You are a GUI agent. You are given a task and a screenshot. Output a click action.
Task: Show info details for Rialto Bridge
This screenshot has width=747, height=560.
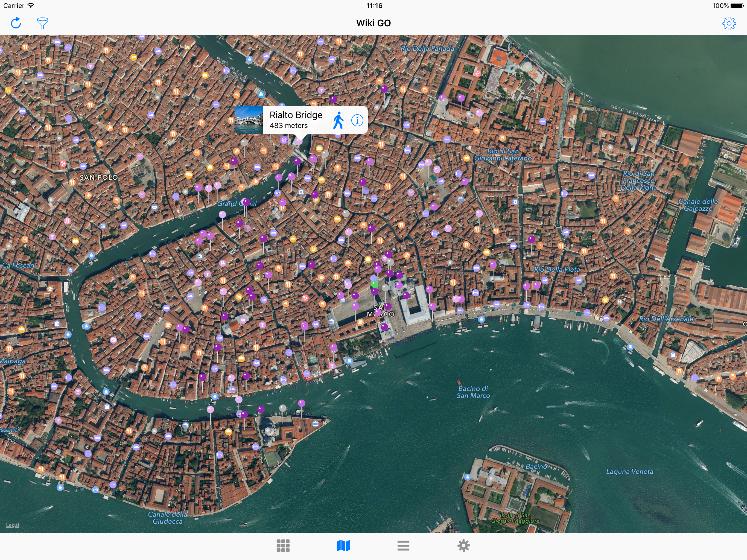pos(357,120)
